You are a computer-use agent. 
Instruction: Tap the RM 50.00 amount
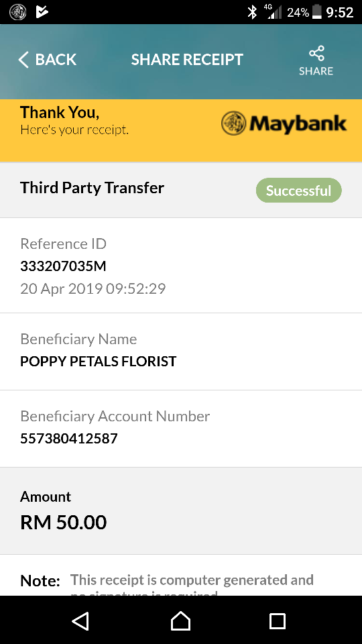pos(64,523)
